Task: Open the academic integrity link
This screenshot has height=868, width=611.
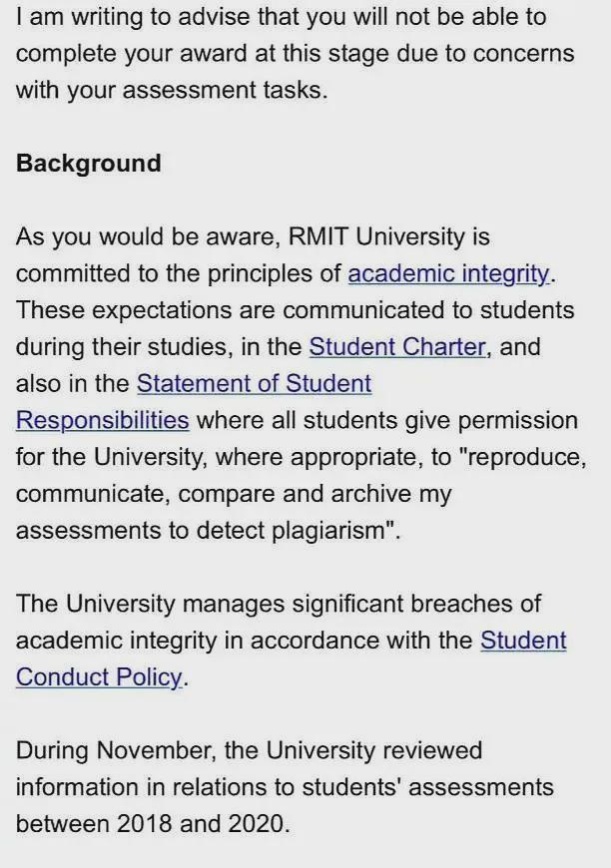Action: tap(448, 274)
